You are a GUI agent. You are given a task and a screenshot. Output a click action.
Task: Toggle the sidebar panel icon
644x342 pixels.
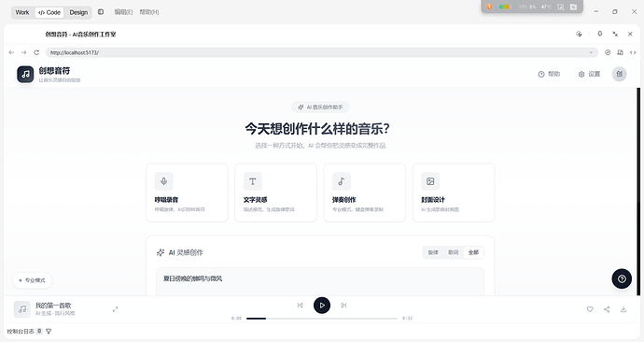pyautogui.click(x=101, y=12)
